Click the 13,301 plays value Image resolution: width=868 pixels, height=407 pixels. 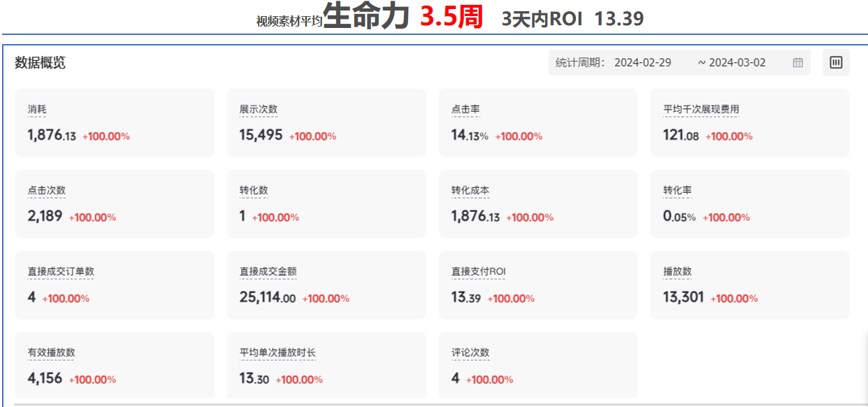point(683,297)
